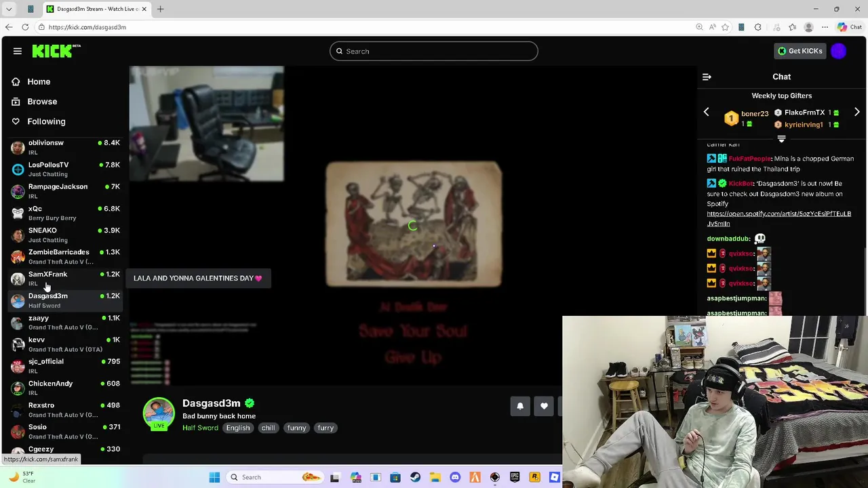Open the user profile avatar menu
868x488 pixels.
pos(839,51)
